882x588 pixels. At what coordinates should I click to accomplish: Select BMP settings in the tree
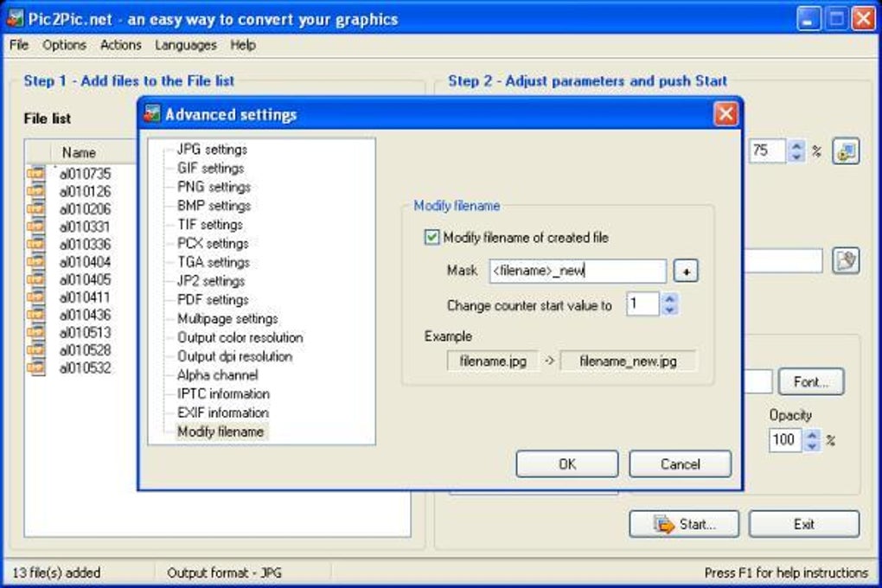(x=214, y=206)
